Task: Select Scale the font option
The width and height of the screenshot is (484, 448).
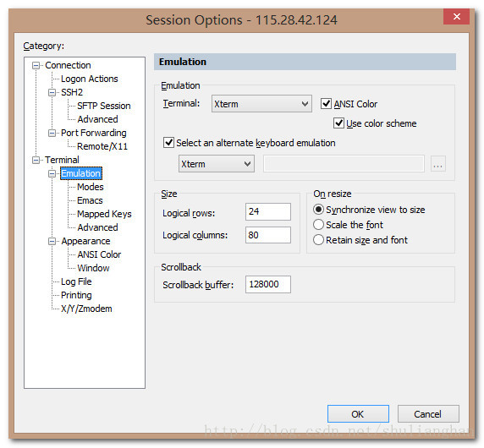Action: point(318,225)
